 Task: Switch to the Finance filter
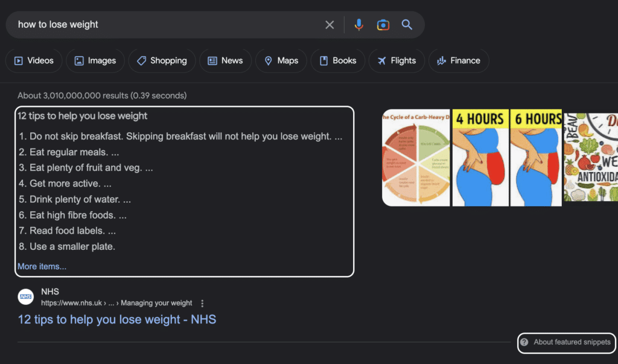point(459,60)
